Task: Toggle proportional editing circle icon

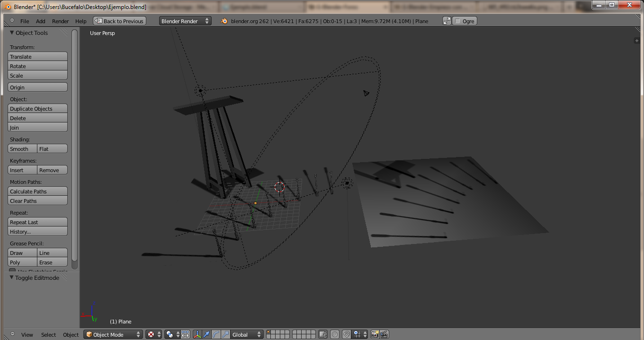Action: point(335,334)
